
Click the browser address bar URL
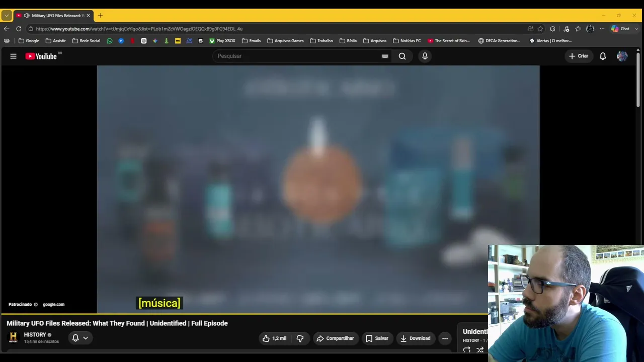point(139,29)
